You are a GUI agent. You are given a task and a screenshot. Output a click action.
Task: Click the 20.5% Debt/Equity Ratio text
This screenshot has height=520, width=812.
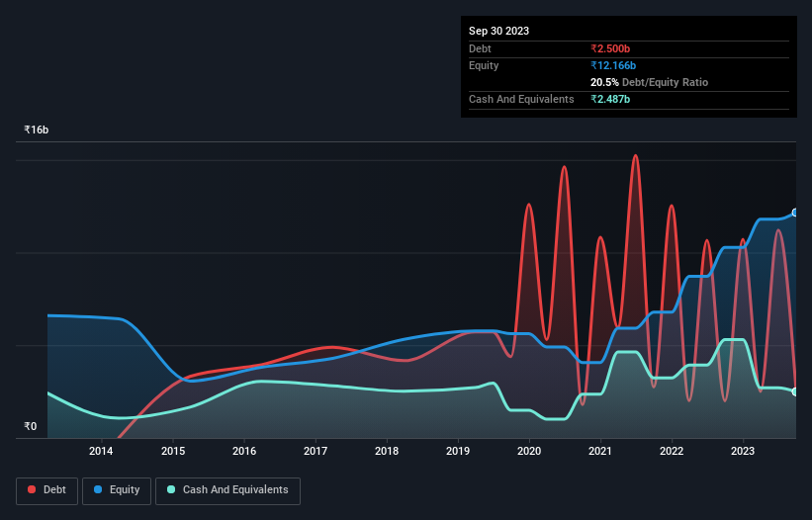[x=649, y=82]
